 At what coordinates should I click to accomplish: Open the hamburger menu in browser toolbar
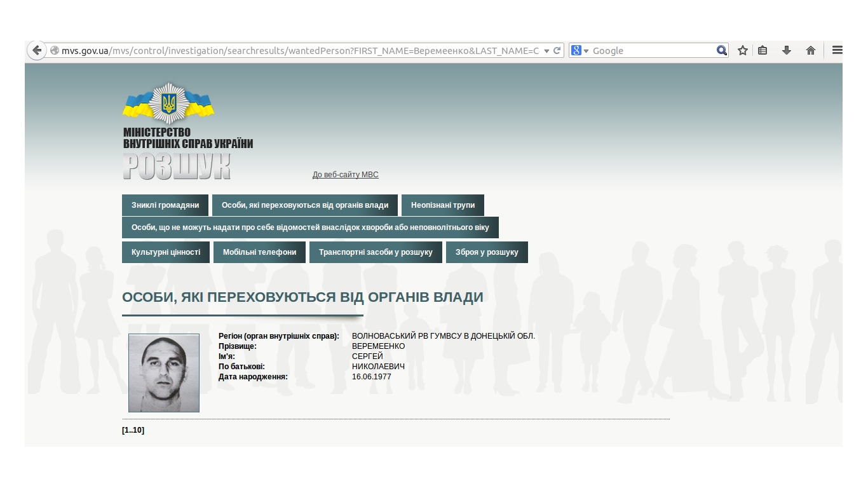(837, 51)
